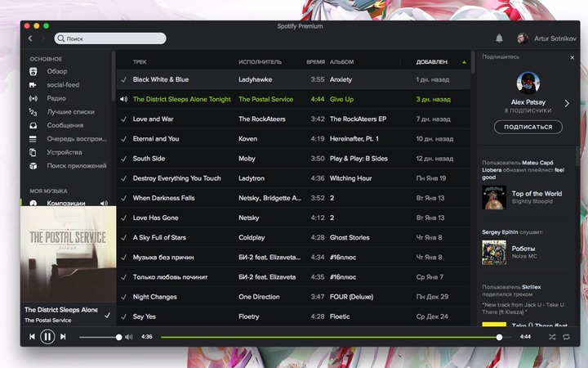Uncheck saved mark for Love and War
Screen dimensions: 588x368
[123, 119]
